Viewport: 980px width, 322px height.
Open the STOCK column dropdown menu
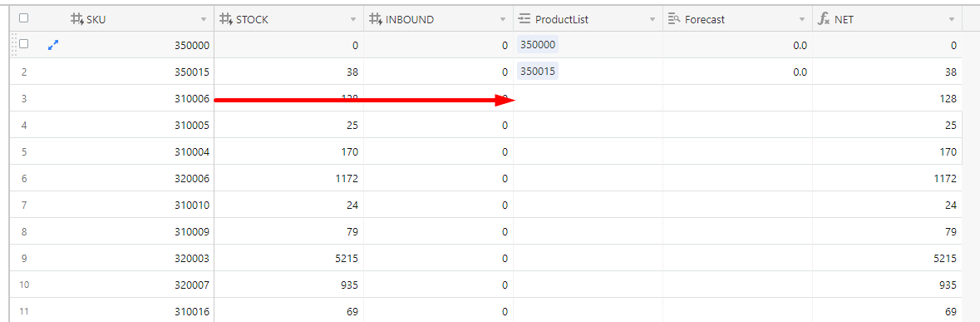click(x=353, y=20)
